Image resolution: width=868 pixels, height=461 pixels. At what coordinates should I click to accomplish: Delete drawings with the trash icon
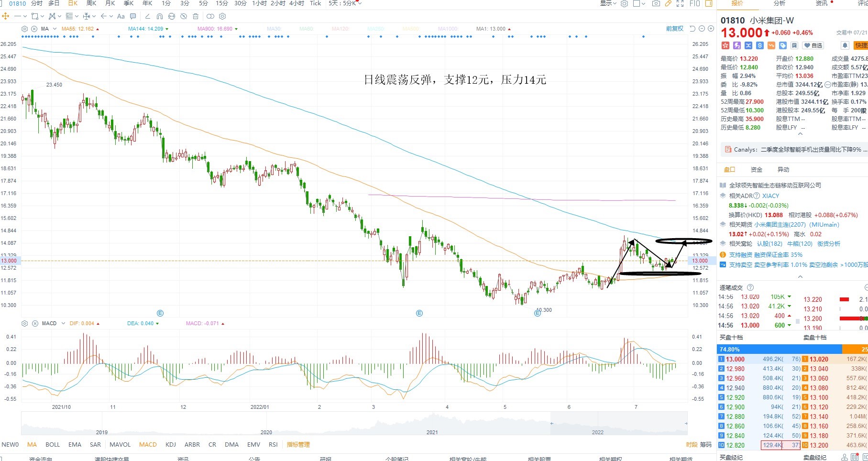(196, 16)
